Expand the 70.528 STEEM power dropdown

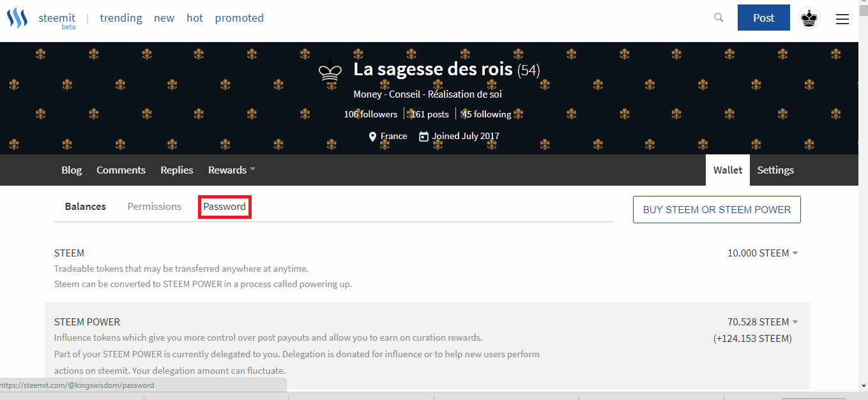click(x=763, y=322)
